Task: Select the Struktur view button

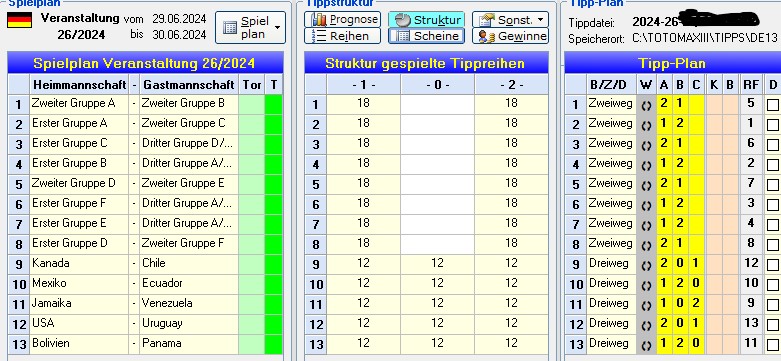Action: point(426,20)
